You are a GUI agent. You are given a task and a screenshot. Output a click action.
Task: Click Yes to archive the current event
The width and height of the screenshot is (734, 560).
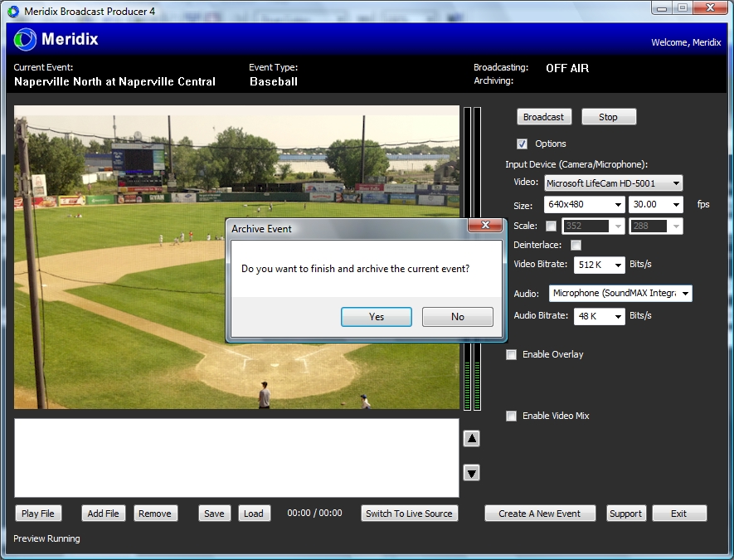click(x=376, y=317)
